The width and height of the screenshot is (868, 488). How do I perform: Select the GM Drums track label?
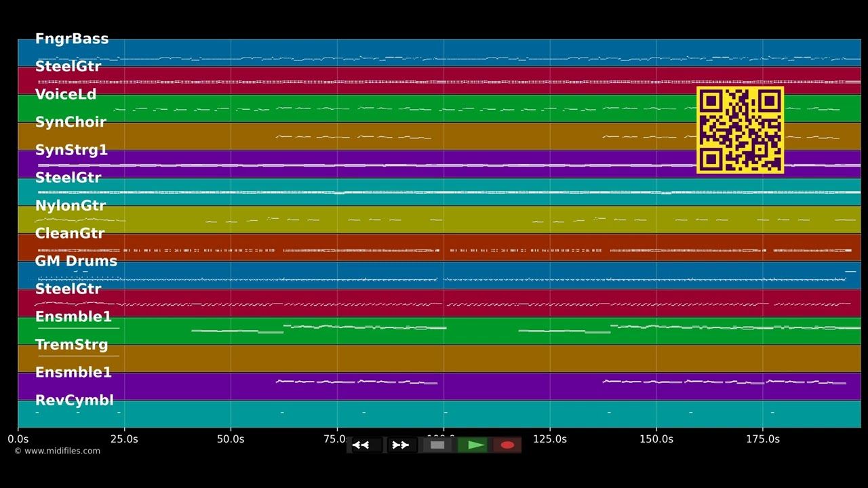76,261
